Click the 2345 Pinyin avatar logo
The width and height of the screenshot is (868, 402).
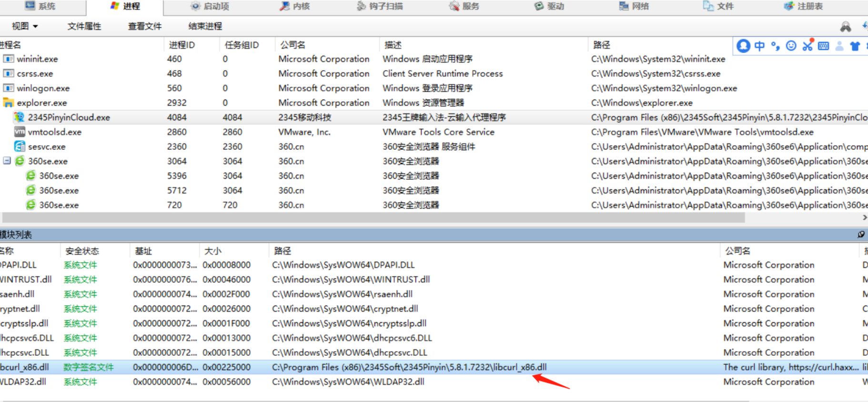(x=743, y=46)
